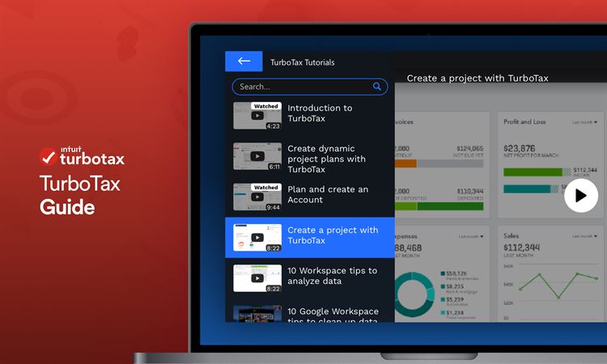
Task: Select 'Plan and create an Account' title
Action: tap(328, 194)
